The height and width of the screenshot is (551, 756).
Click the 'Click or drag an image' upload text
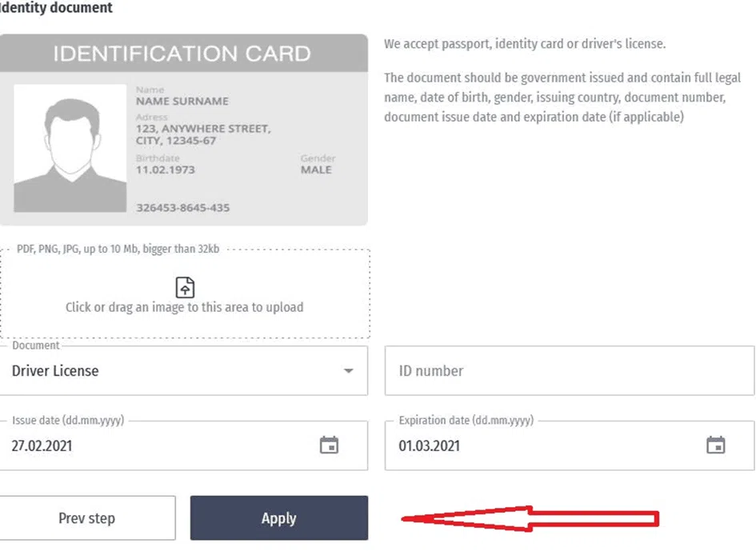pyautogui.click(x=185, y=307)
